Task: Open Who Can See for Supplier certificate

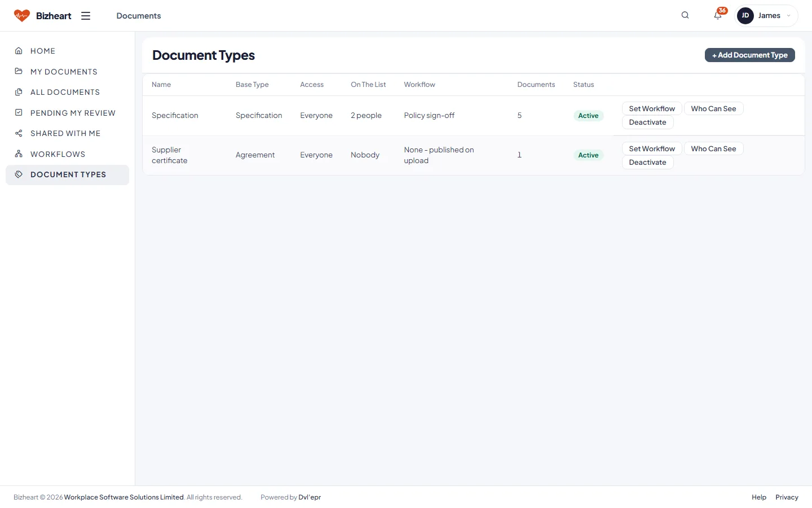Action: (713, 148)
